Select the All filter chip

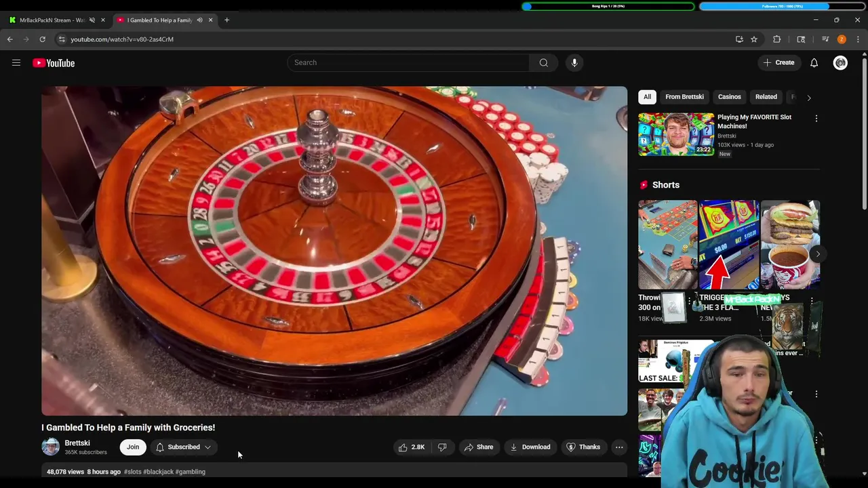click(647, 97)
